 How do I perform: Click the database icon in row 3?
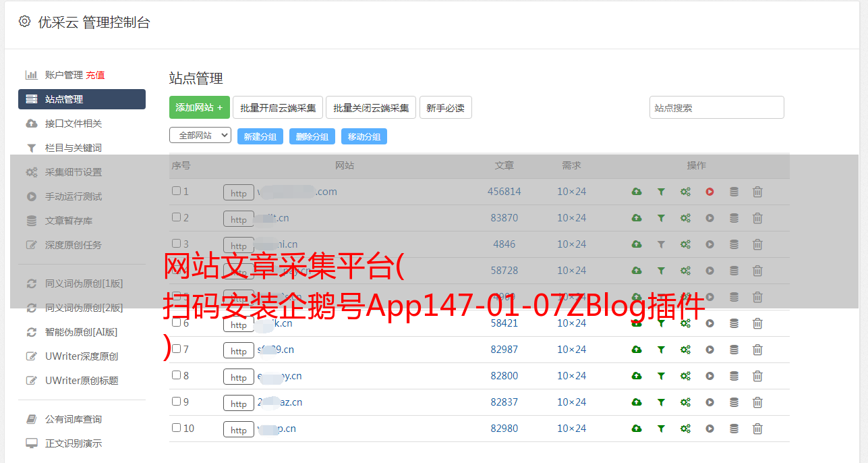click(734, 244)
